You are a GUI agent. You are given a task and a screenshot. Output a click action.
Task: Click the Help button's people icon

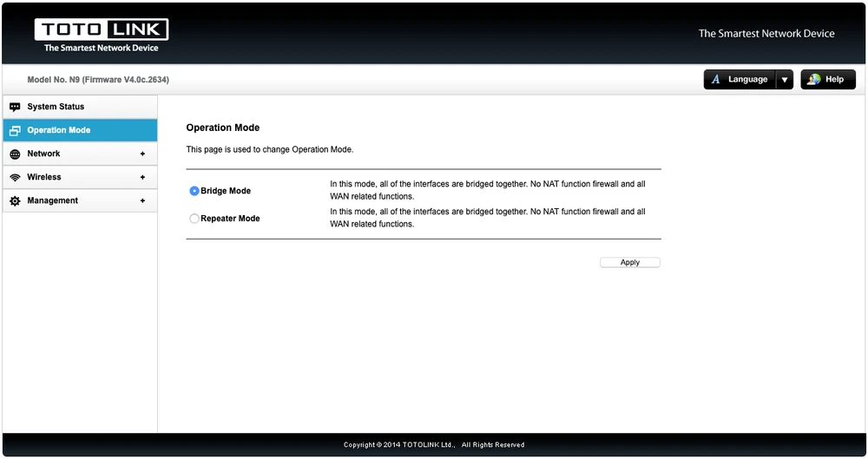(813, 80)
